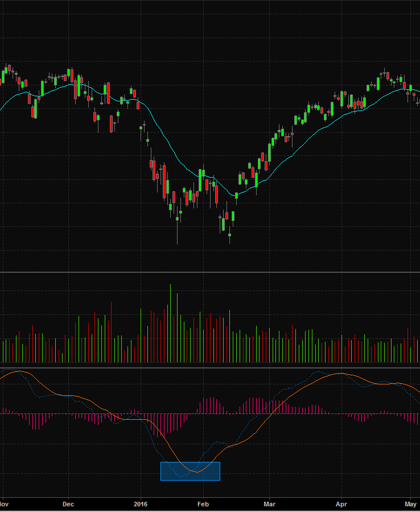Click the pink histogram cluster in early February
The height and width of the screenshot is (512, 420).
pos(211,405)
